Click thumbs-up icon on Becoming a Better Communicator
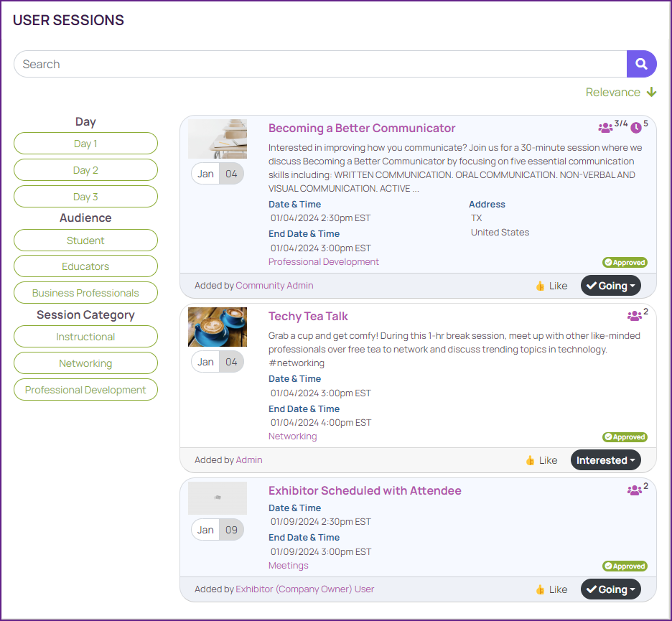The height and width of the screenshot is (621, 672). 540,286
